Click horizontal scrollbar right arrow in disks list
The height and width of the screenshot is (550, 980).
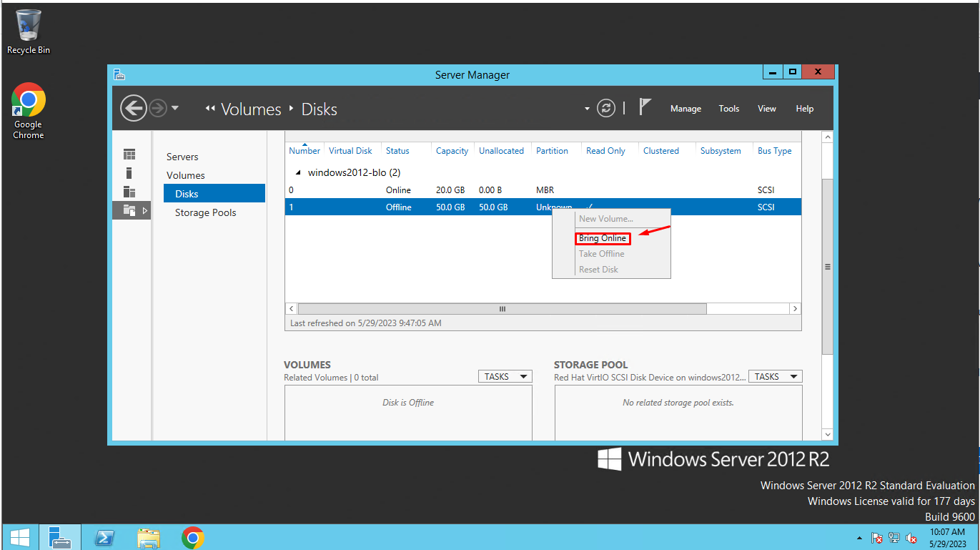pyautogui.click(x=795, y=308)
